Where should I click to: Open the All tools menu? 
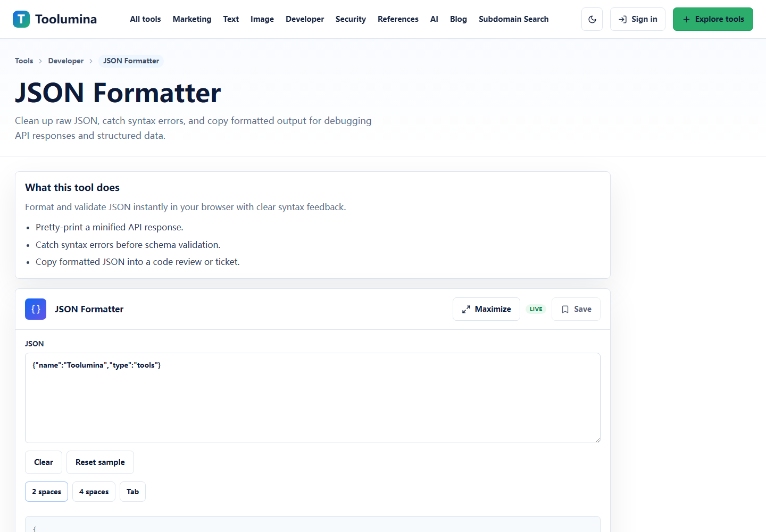145,19
